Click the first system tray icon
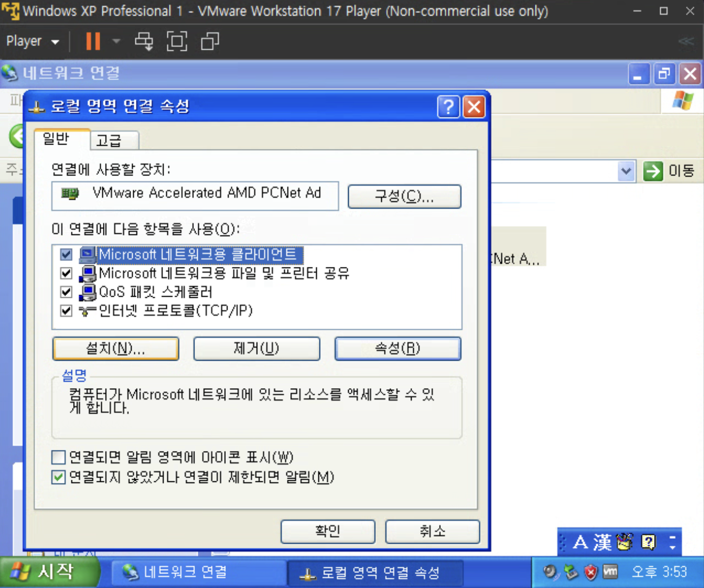 550,572
